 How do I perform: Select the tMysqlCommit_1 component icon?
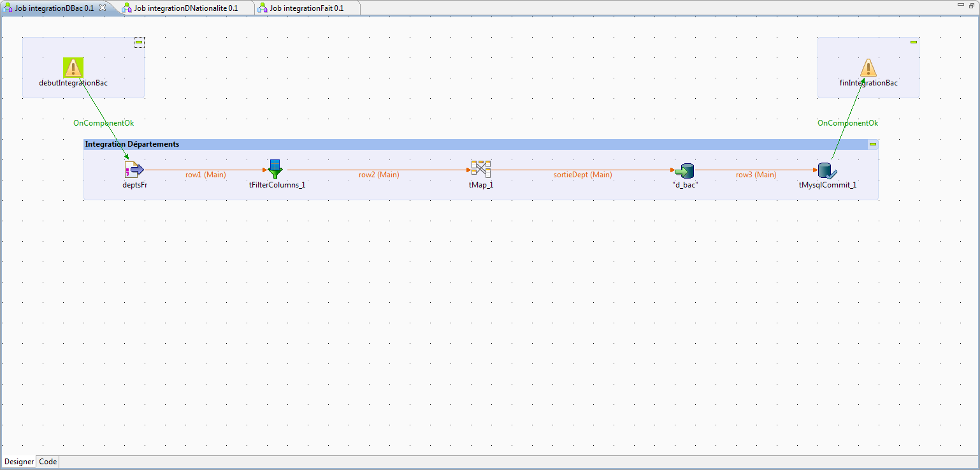(x=827, y=170)
